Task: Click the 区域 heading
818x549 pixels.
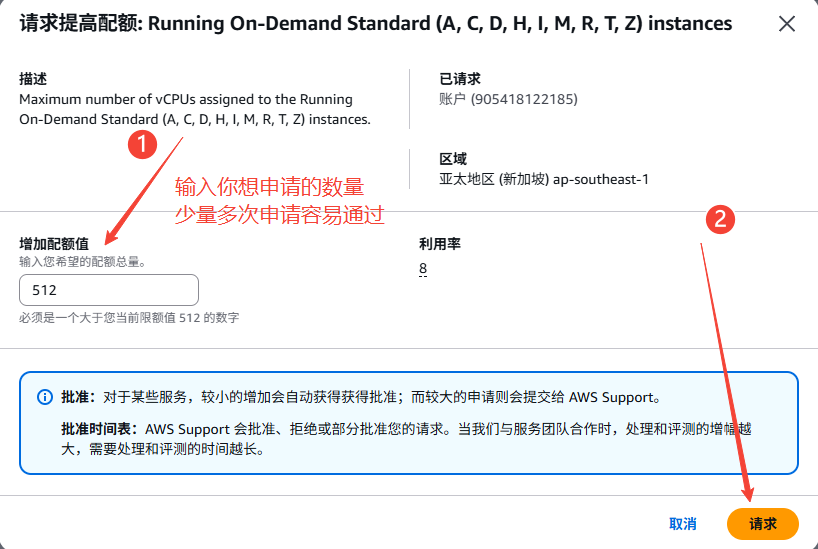Action: (x=453, y=159)
